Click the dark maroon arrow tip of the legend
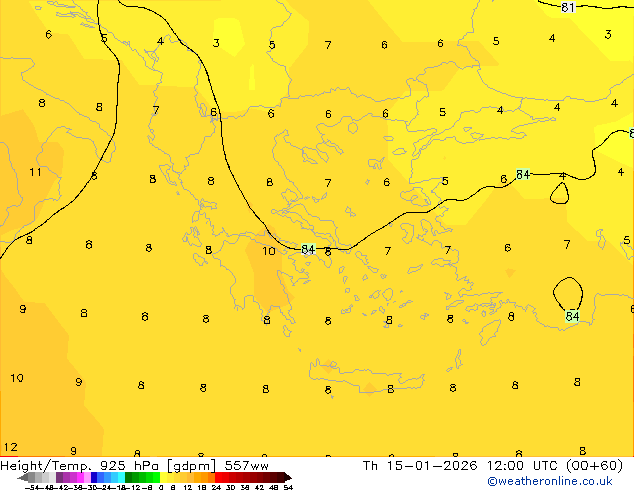 [288, 477]
